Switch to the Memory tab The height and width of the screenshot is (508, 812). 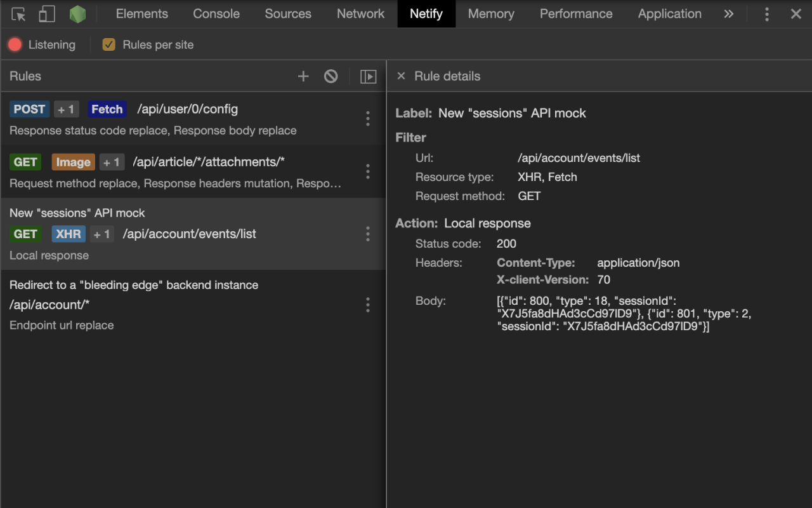(491, 14)
